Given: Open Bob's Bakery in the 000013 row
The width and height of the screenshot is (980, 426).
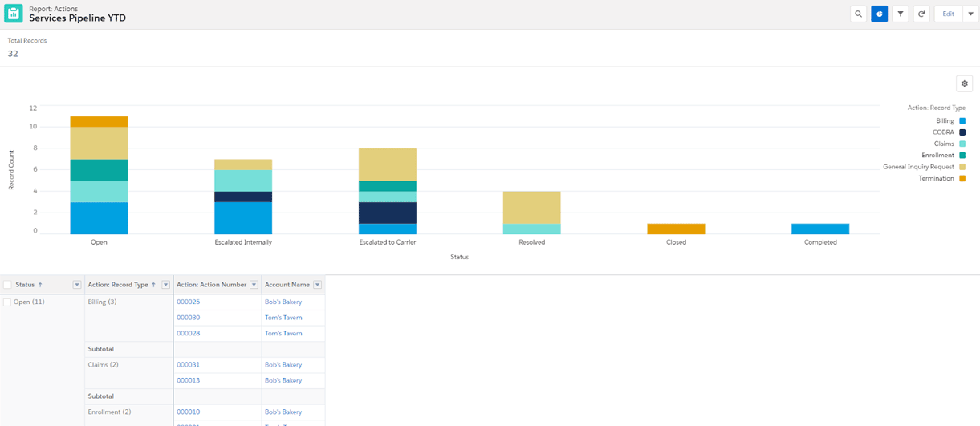Looking at the screenshot, I should (283, 381).
